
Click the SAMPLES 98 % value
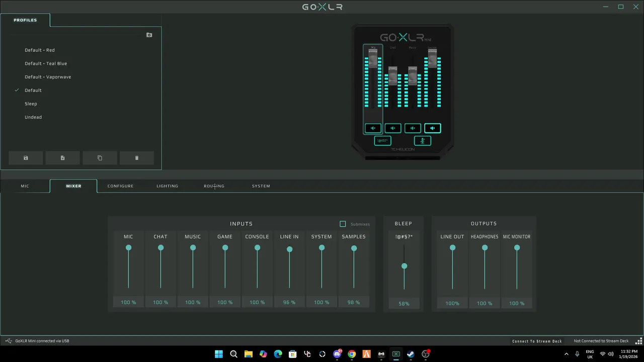[x=354, y=302]
